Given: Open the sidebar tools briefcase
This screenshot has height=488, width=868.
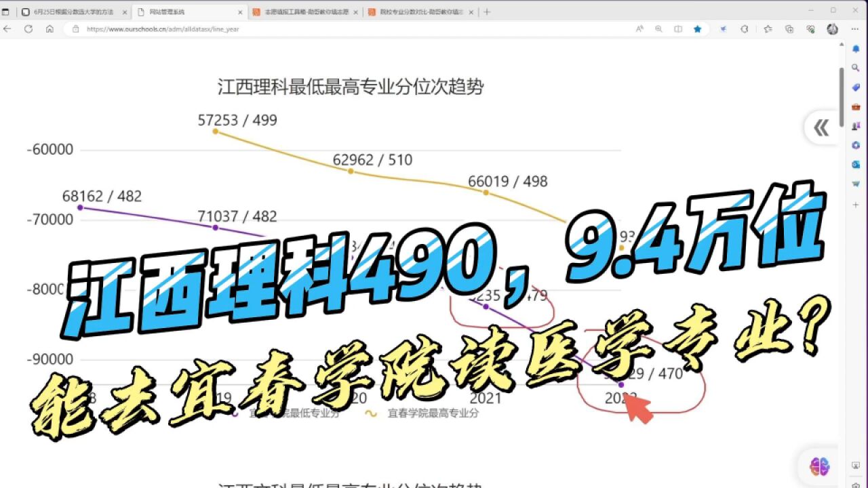Looking at the screenshot, I should pyautogui.click(x=856, y=106).
